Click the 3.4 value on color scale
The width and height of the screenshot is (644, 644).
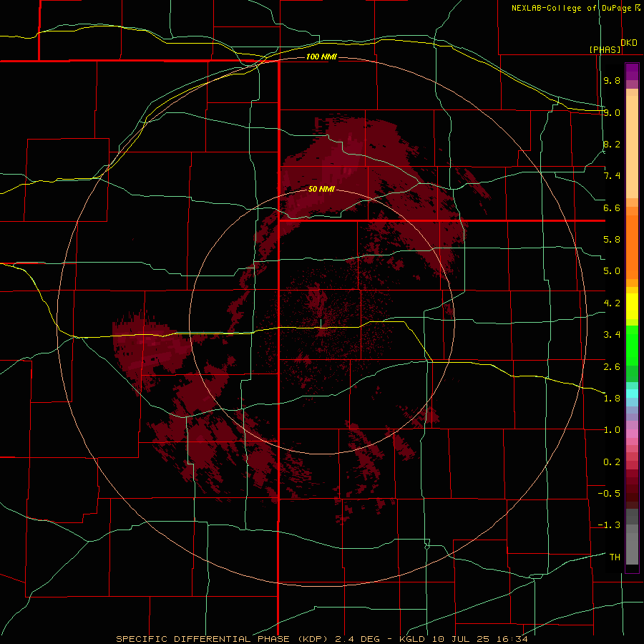(x=612, y=335)
